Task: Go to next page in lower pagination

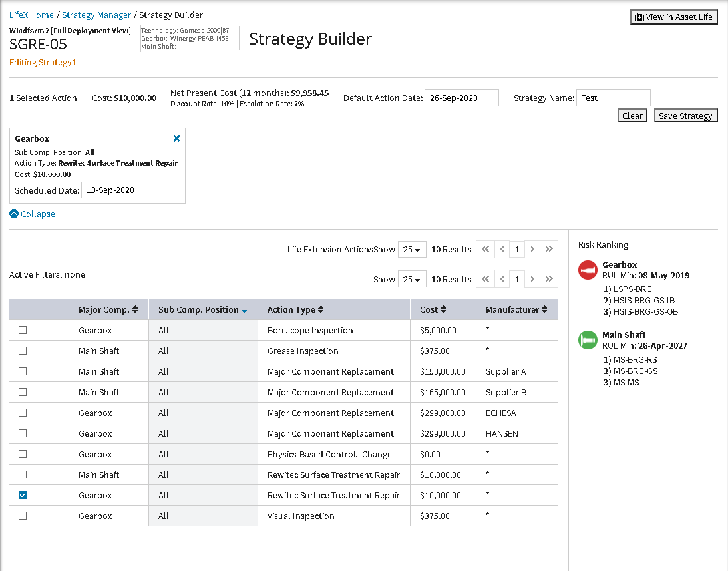Action: (532, 279)
